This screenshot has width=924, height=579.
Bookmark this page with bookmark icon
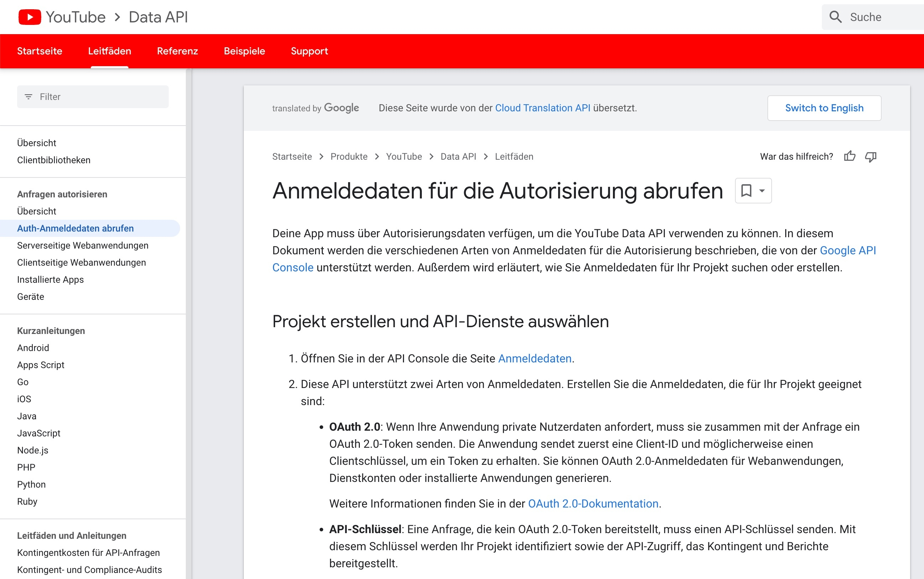(746, 190)
